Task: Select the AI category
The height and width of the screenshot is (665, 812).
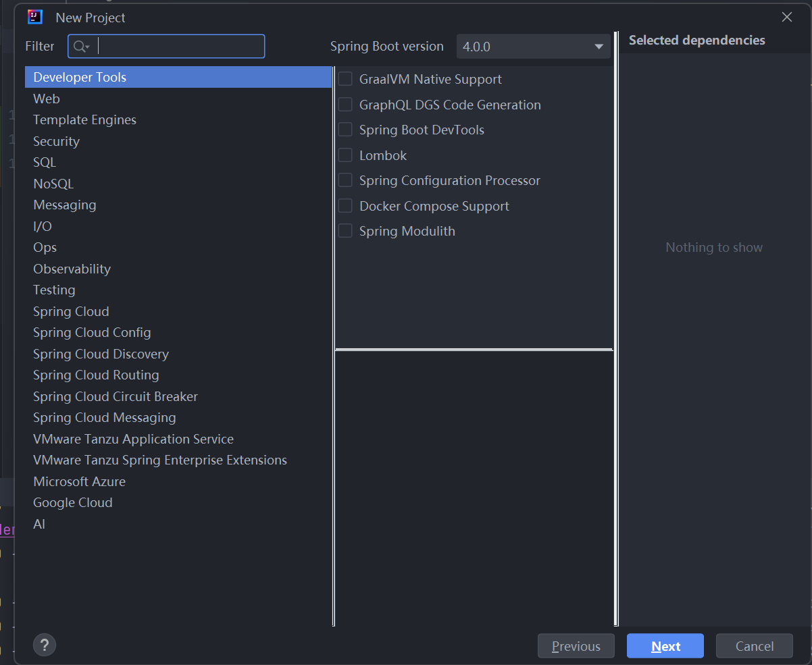Action: click(178, 524)
